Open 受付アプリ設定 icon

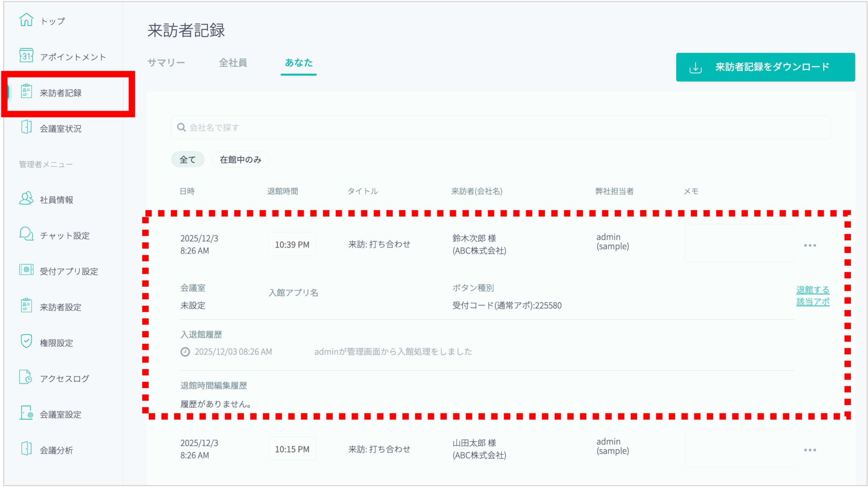click(26, 270)
